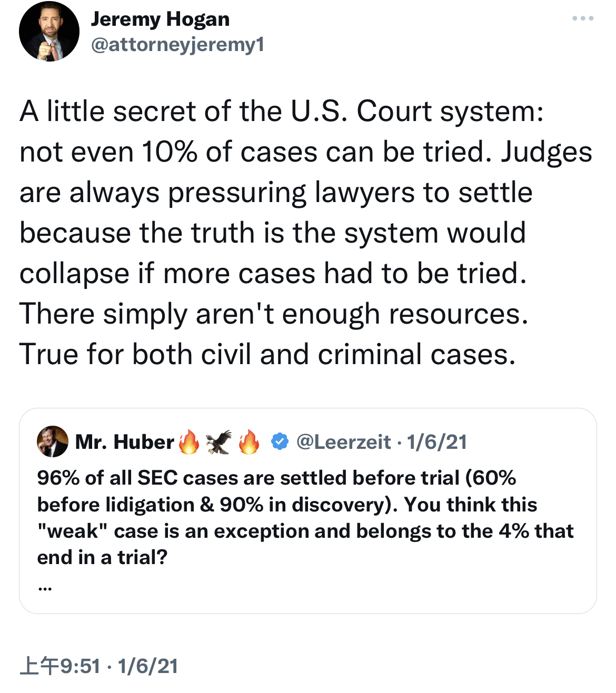Click the Jeremy Hogan display name
616x693 pixels.
pos(160,19)
